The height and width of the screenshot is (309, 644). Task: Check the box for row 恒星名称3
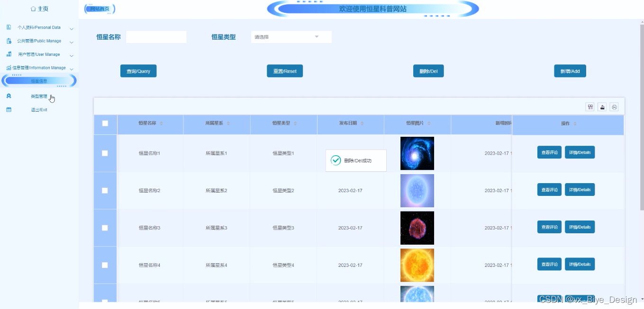click(x=105, y=228)
